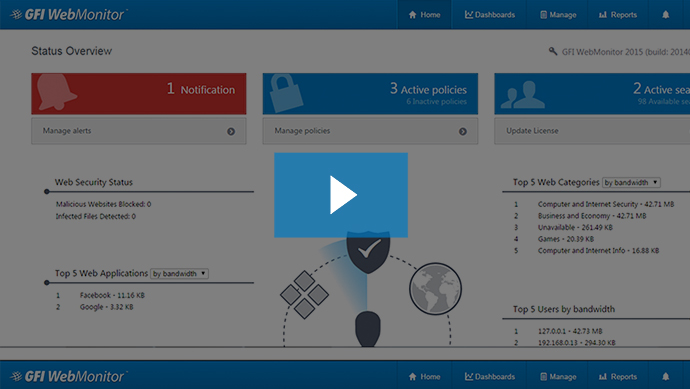The image size is (690, 389).
Task: Click the bell icon in bottom navigation bar
Action: pos(665,376)
